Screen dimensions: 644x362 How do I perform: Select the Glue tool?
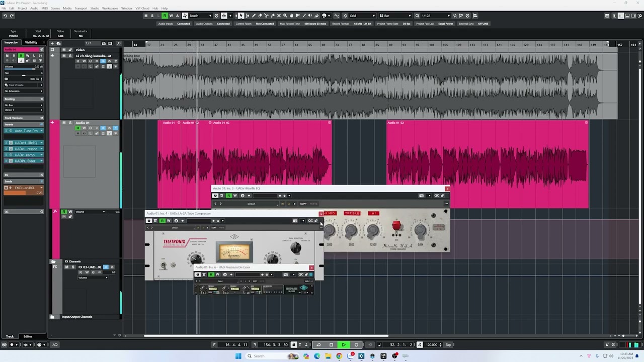coord(273,16)
